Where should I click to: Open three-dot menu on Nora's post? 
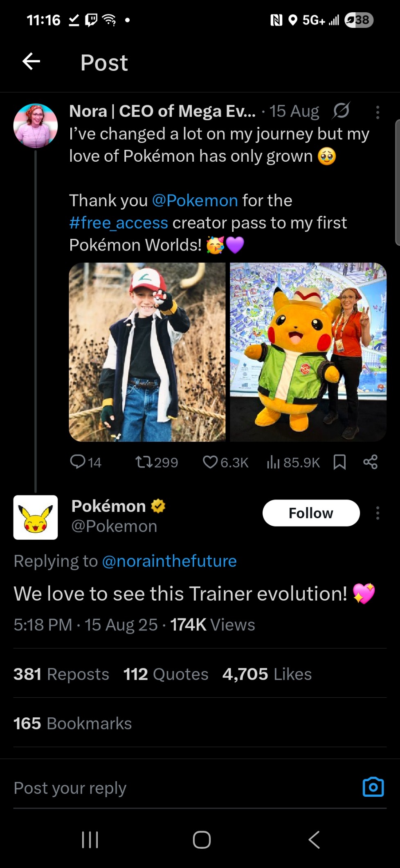click(x=378, y=112)
